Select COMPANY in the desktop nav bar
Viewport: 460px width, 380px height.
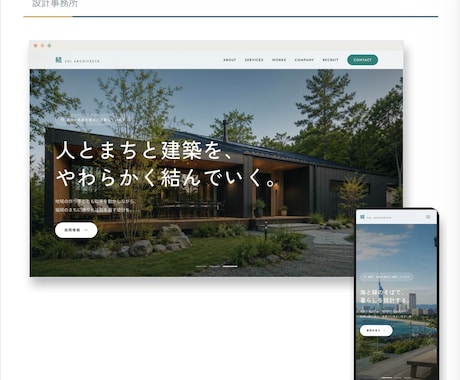(304, 60)
